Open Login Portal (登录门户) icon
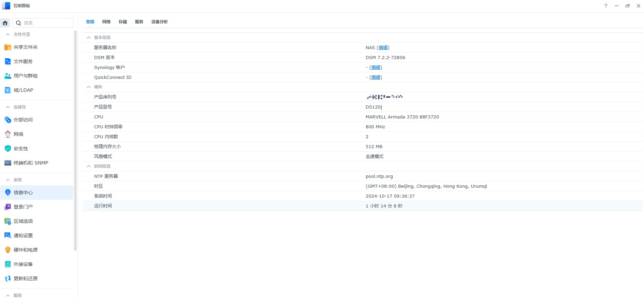Screen dimensions: 644x299 click(8, 207)
